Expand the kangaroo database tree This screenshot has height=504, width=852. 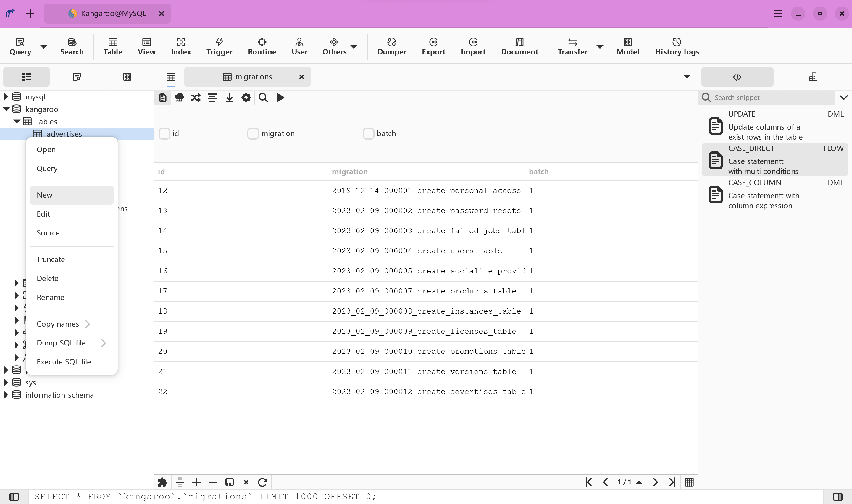(7, 109)
